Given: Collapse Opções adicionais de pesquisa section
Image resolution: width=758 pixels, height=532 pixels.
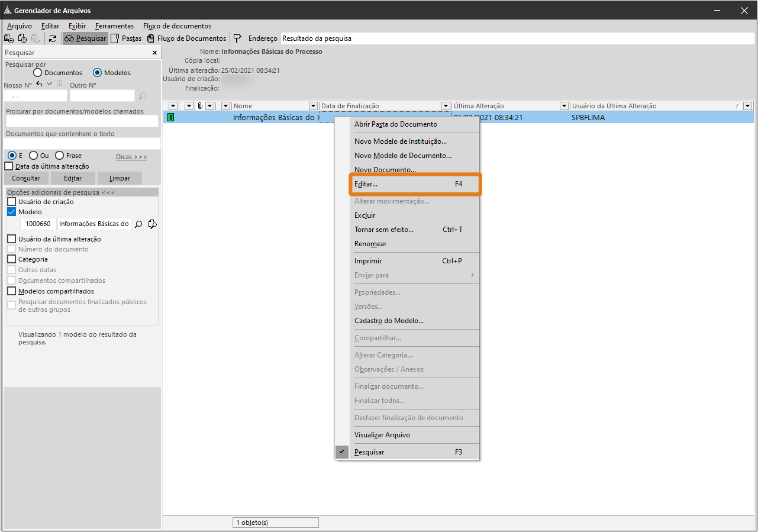Looking at the screenshot, I should click(61, 192).
